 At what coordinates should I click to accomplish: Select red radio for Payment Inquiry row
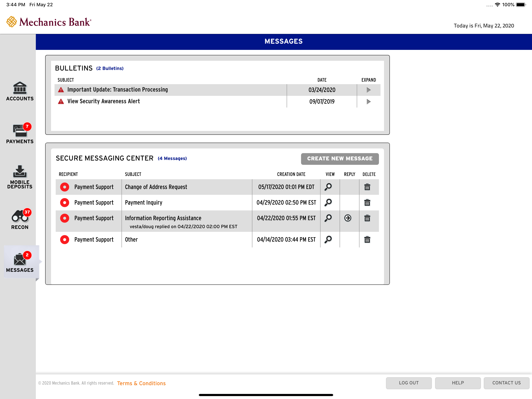coord(64,203)
